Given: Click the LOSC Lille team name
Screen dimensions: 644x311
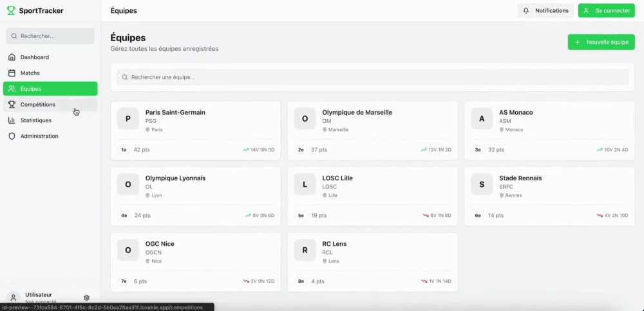Looking at the screenshot, I should 337,178.
